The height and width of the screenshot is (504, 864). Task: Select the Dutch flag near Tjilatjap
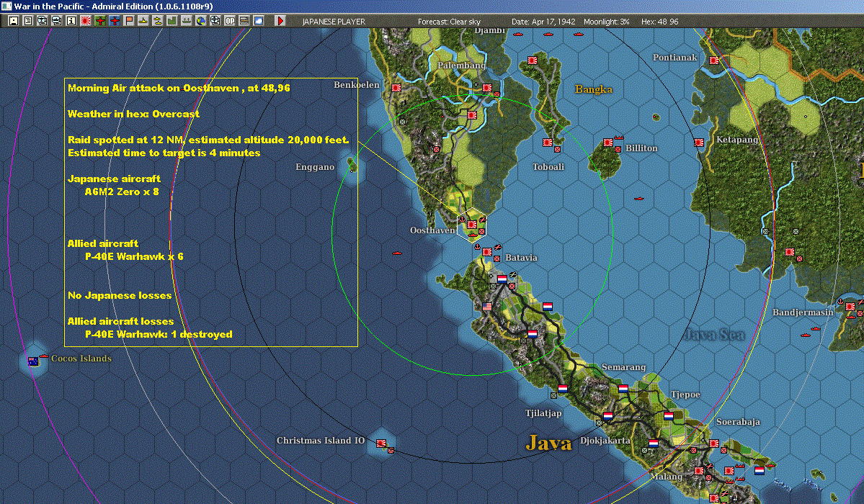click(x=563, y=388)
